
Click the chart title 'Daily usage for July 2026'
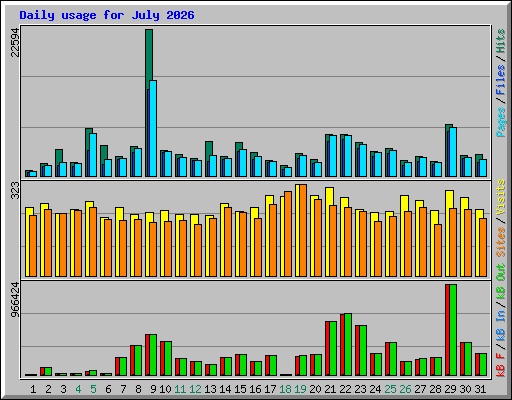[x=107, y=15]
